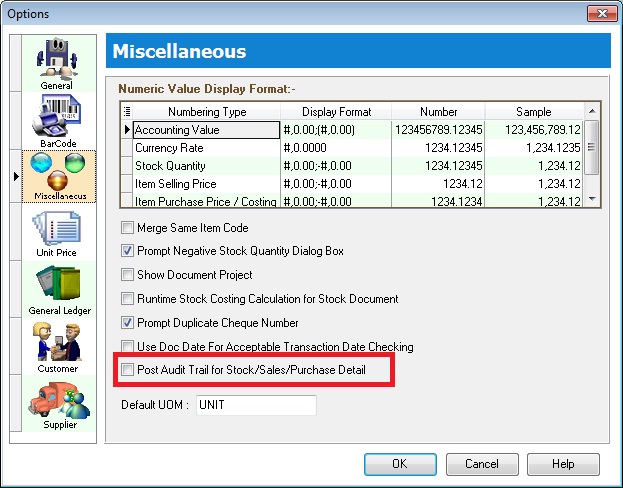Screen dimensions: 623x488
Task: Select the General Ledger icon
Action: (x=56, y=290)
